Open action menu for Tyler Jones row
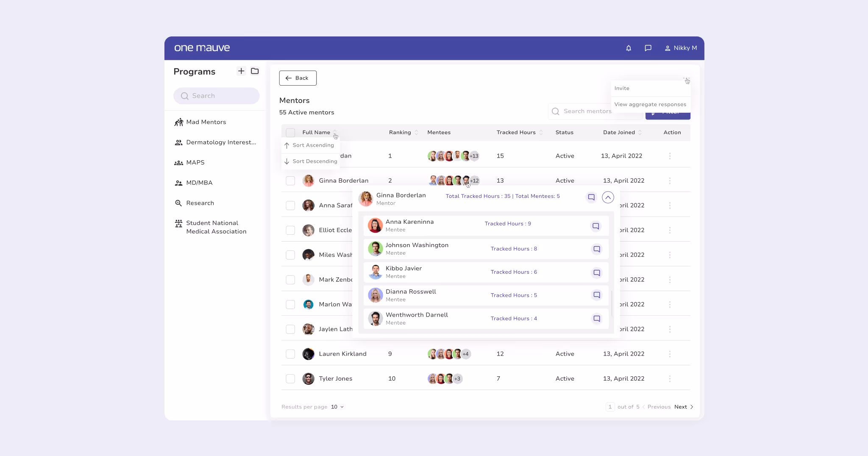Screen dimensions: 868x456 point(670,379)
